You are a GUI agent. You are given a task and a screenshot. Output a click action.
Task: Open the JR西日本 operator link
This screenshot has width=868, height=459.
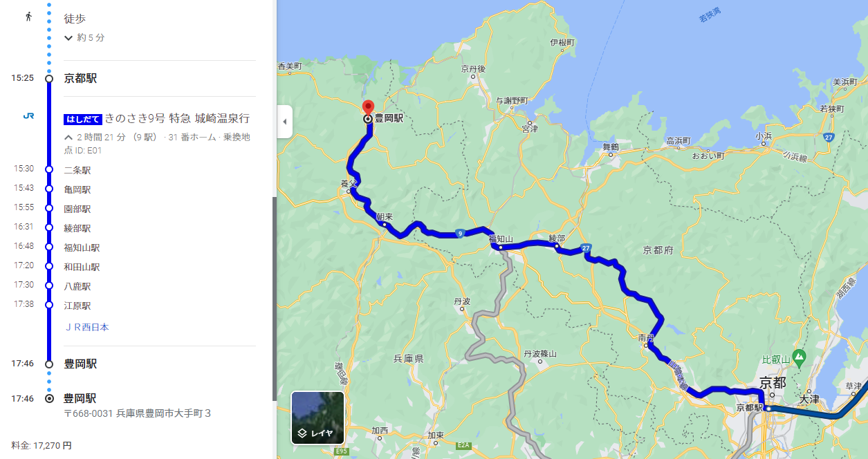click(x=86, y=327)
